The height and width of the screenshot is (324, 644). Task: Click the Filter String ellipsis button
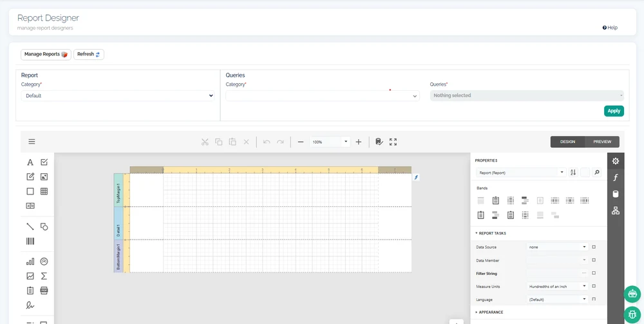584,273
